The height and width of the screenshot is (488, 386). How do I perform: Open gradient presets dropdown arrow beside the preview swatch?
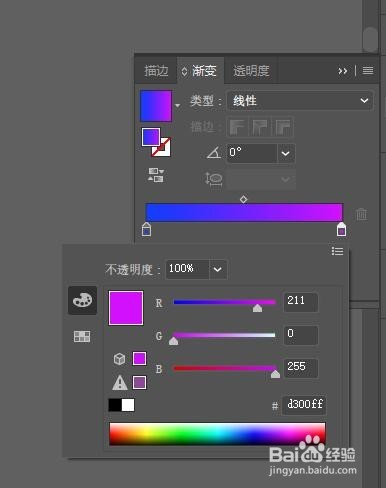[x=178, y=106]
